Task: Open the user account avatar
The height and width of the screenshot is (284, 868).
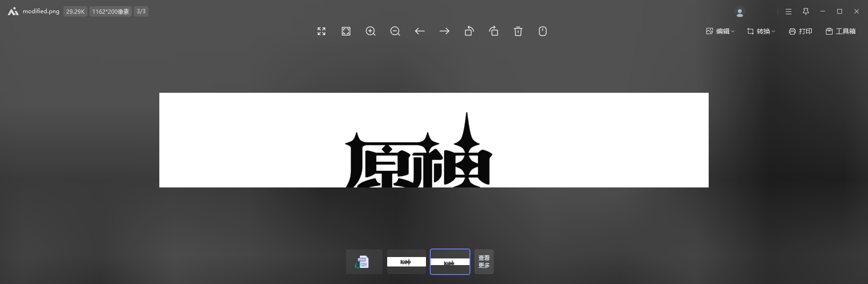Action: (740, 12)
